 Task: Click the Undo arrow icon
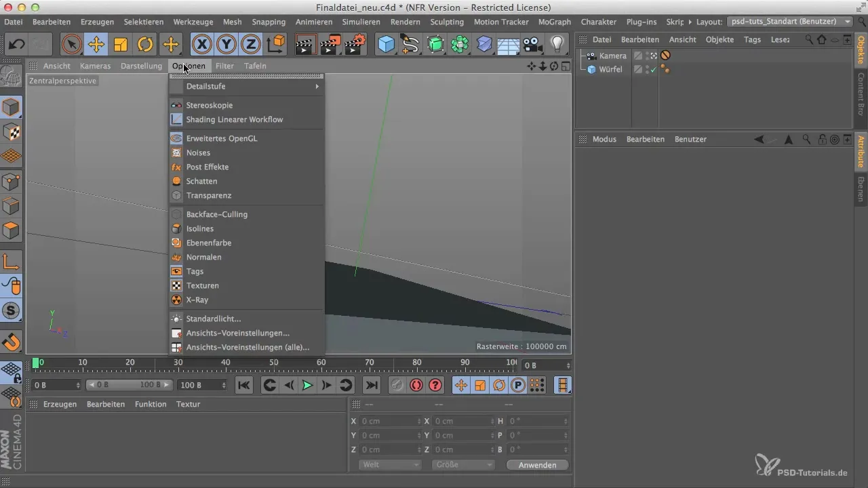click(16, 45)
